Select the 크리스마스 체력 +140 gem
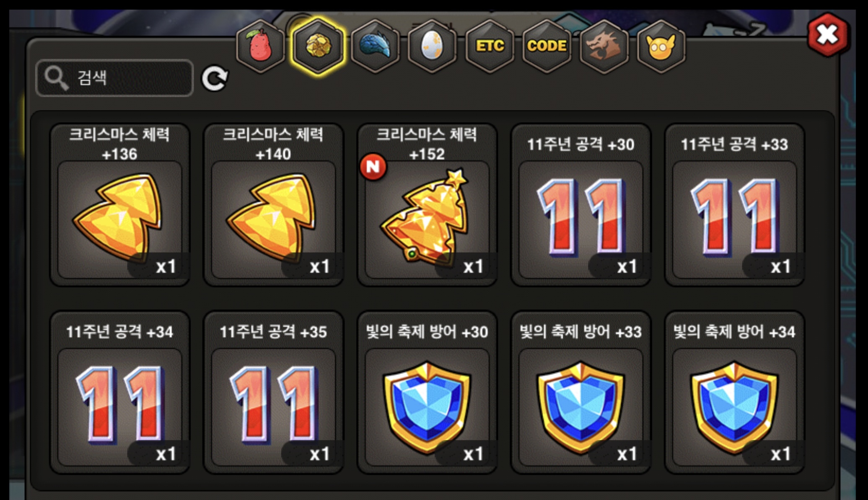868x500 pixels. click(273, 204)
